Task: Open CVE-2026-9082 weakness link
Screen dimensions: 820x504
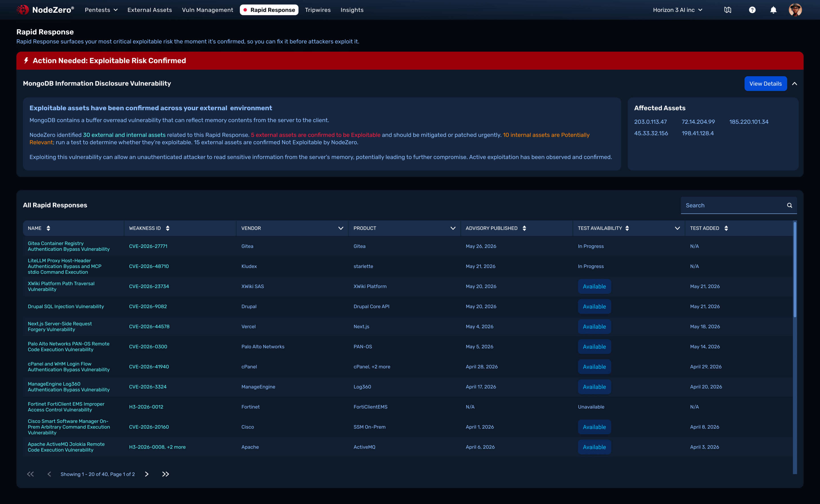Action: tap(148, 306)
